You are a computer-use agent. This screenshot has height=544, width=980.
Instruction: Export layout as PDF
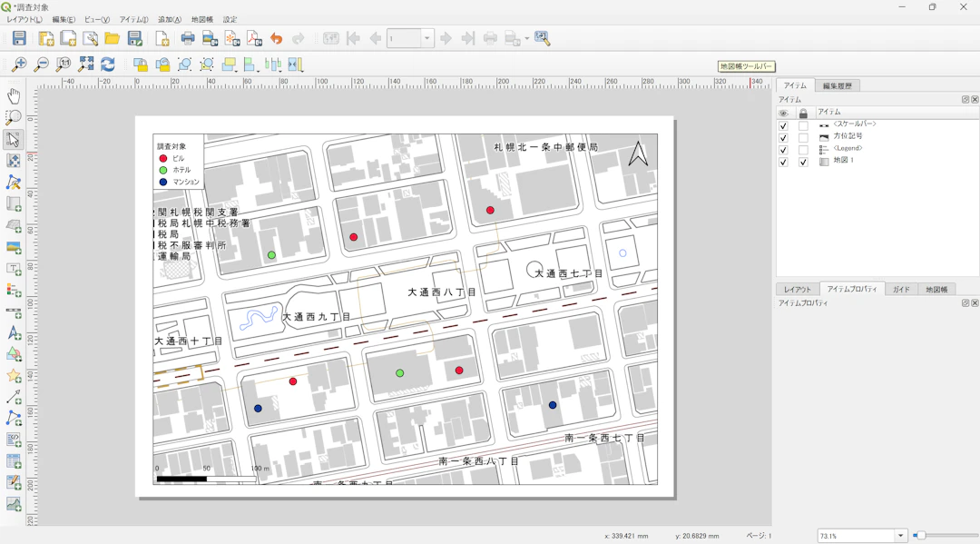[x=254, y=38]
